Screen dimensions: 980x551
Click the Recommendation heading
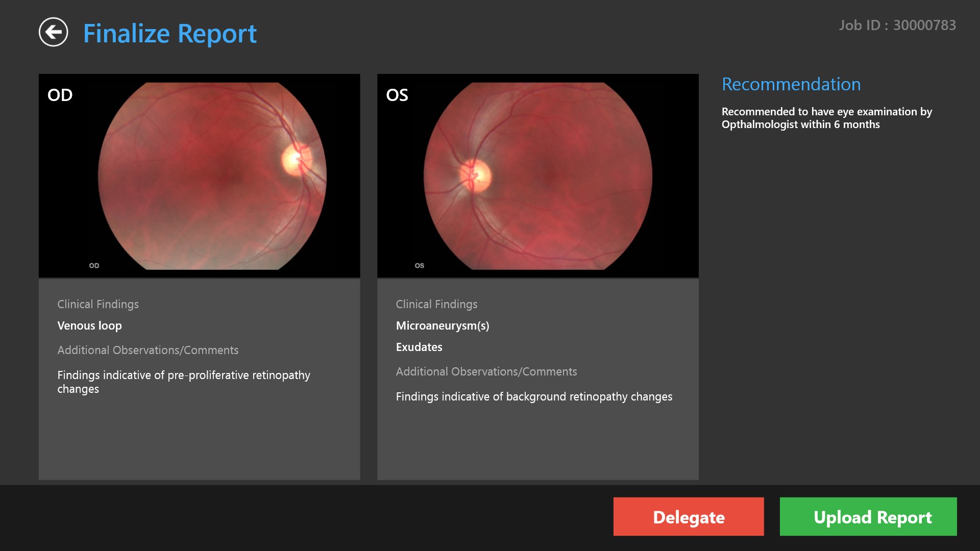tap(791, 84)
